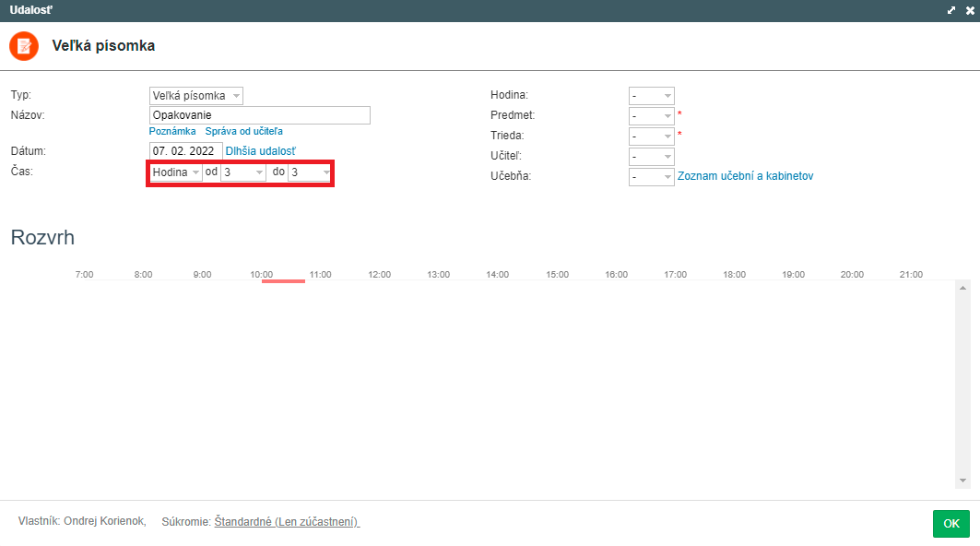Viewport: 980px width, 546px height.
Task: Click the orange Veľká písomka event icon
Action: coord(24,46)
